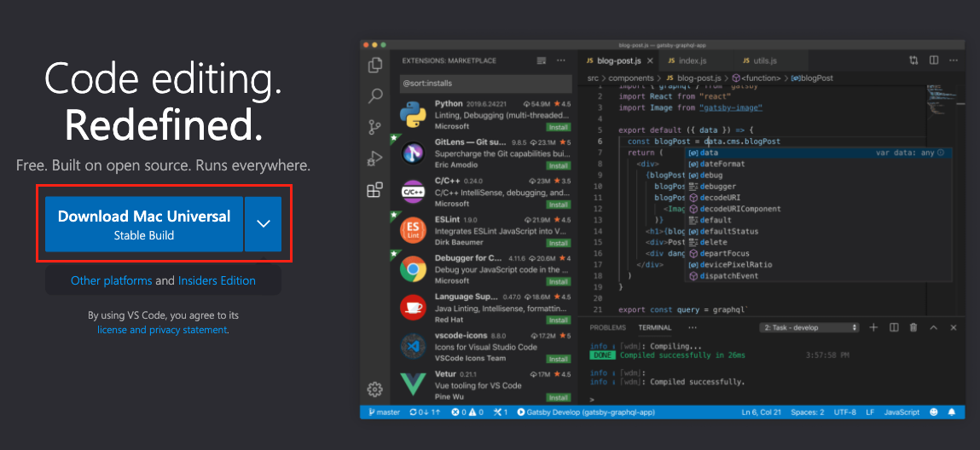Click the Python extension logo
Image resolution: width=980 pixels, height=450 pixels.
414,115
